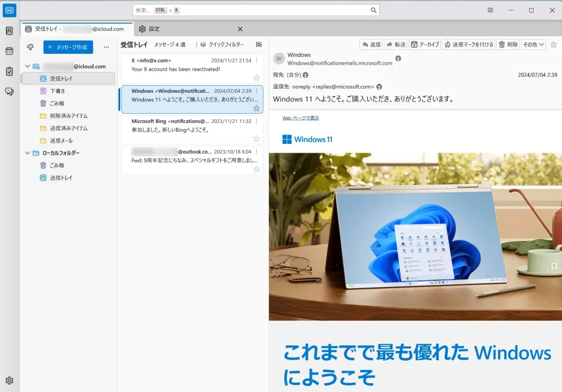The image size is (562, 392).
Task: Open more menu for X info message
Action: [x=257, y=60]
